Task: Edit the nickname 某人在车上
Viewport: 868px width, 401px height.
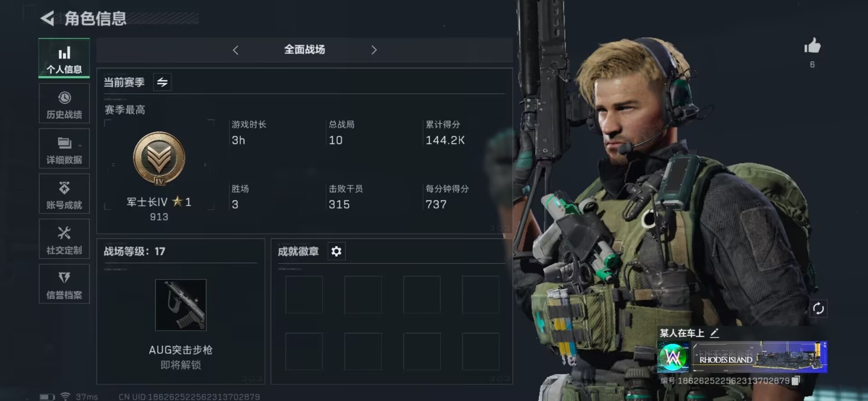Action: click(x=714, y=334)
